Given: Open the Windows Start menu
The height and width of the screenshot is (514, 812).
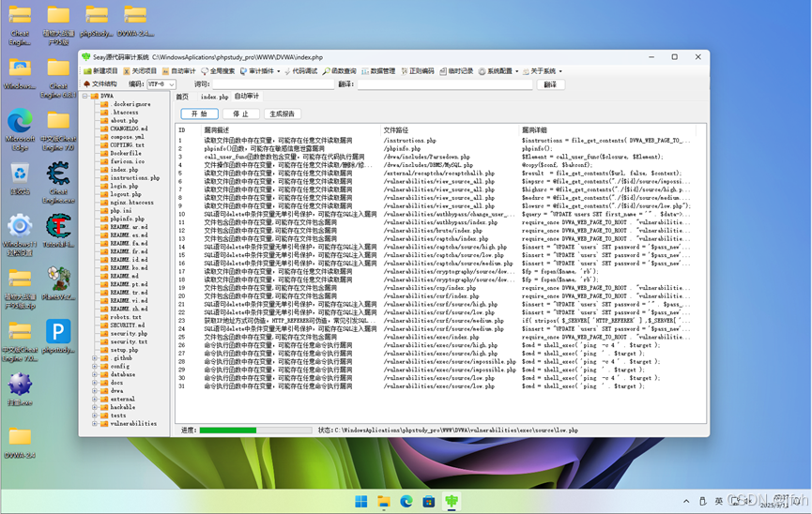Looking at the screenshot, I should (361, 501).
